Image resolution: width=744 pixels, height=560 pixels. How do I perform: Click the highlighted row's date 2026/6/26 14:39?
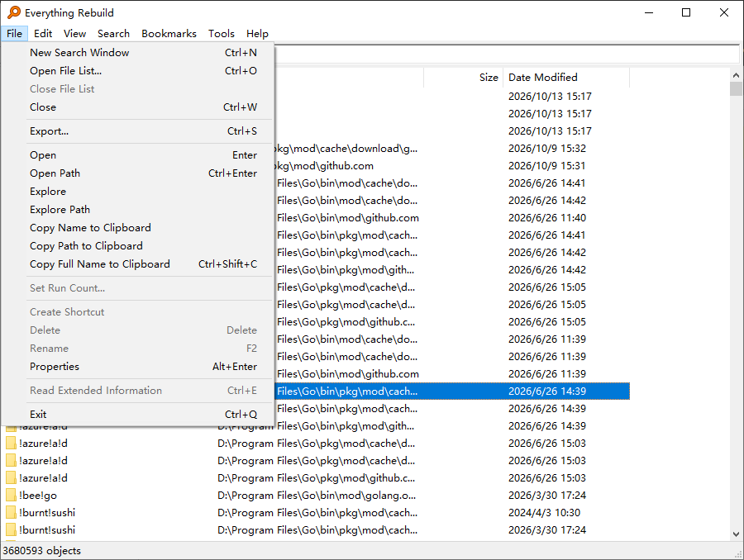click(547, 392)
